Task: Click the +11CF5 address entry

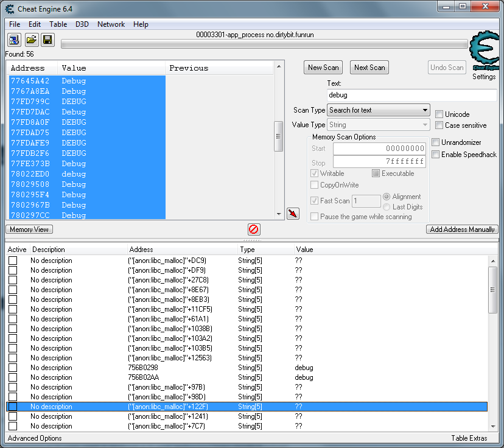Action: point(170,309)
